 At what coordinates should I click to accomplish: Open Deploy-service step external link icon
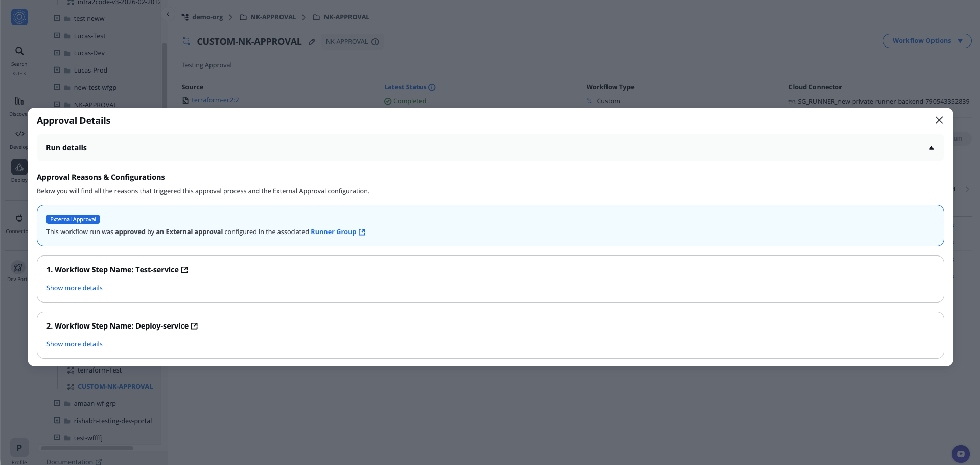194,326
